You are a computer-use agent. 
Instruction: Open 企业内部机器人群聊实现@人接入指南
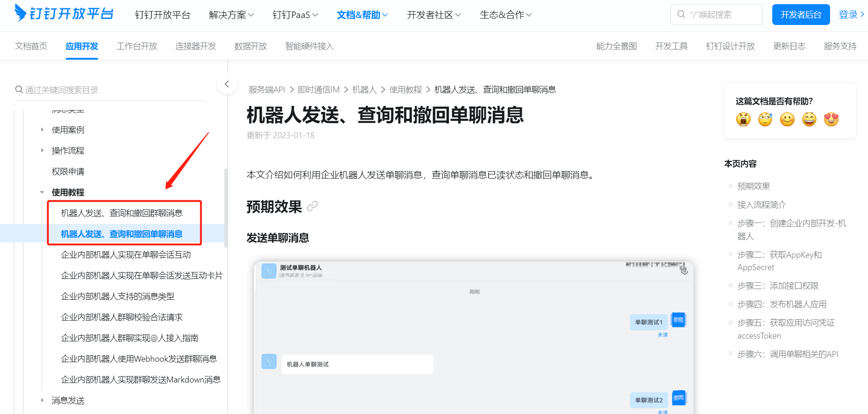coord(129,338)
